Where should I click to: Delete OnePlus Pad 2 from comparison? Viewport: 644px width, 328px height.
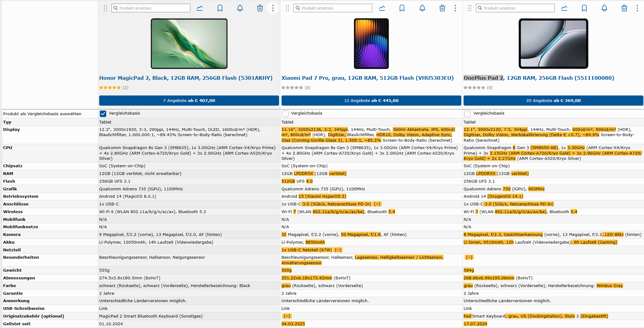tap(624, 8)
